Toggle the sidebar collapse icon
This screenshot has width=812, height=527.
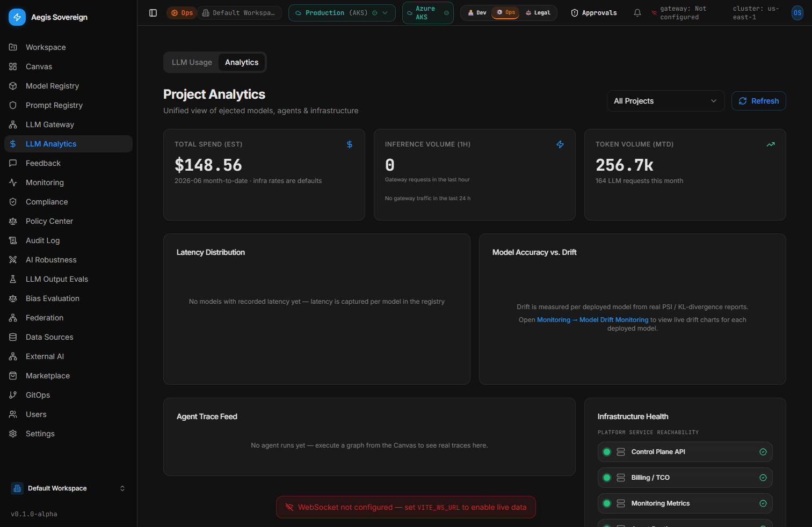[153, 13]
